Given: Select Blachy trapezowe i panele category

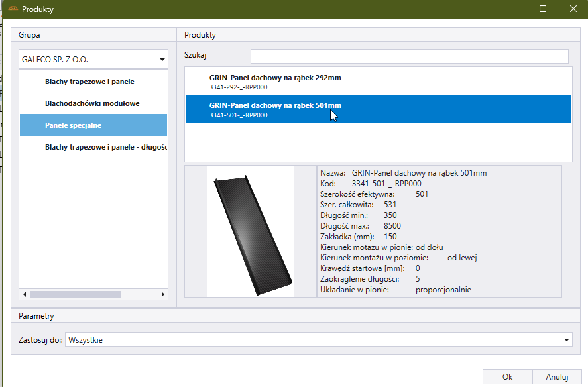Looking at the screenshot, I should point(89,82).
